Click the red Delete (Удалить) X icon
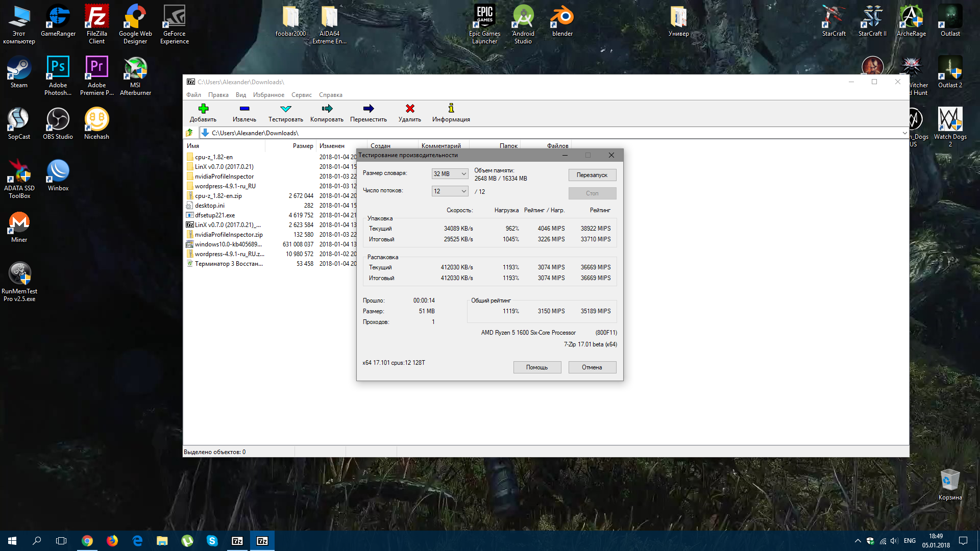 point(409,109)
